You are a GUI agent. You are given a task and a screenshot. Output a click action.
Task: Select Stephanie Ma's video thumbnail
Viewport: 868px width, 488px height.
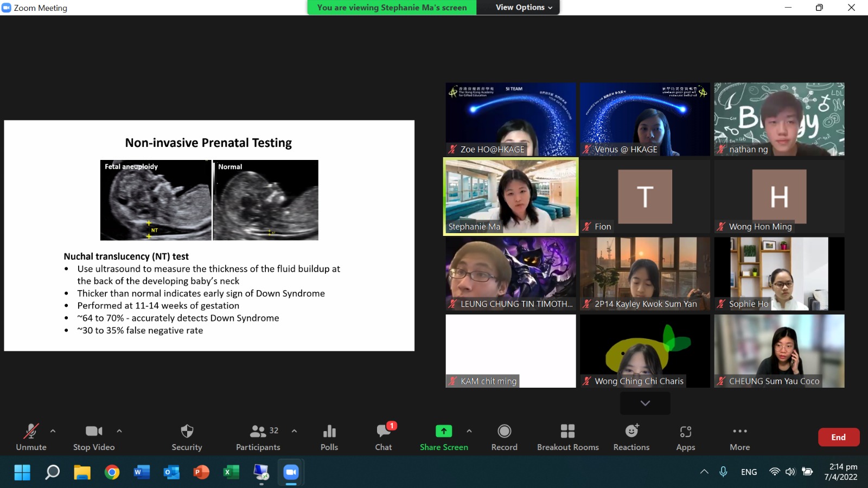tap(510, 196)
